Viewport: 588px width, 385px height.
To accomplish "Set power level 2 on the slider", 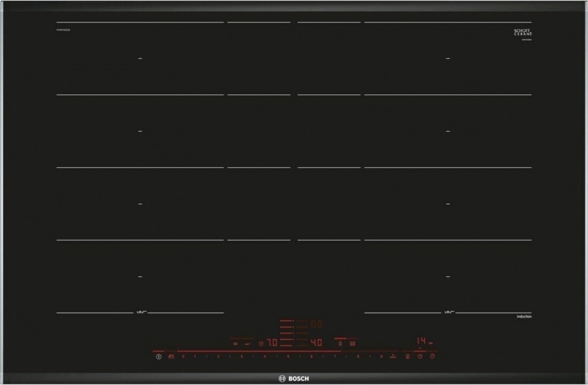I will pos(218,356).
